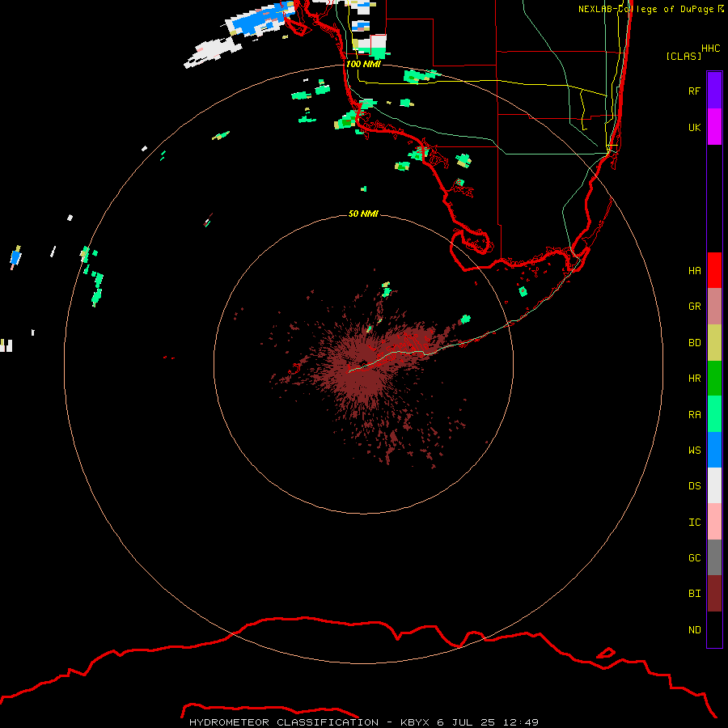Pick the mint green RA swatch
This screenshot has height=728, width=728.
click(x=714, y=414)
